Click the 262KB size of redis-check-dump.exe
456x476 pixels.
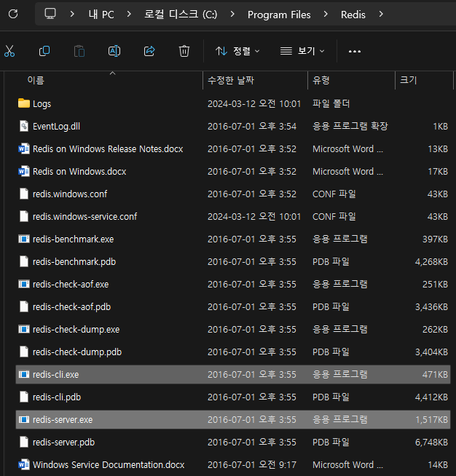[435, 330]
